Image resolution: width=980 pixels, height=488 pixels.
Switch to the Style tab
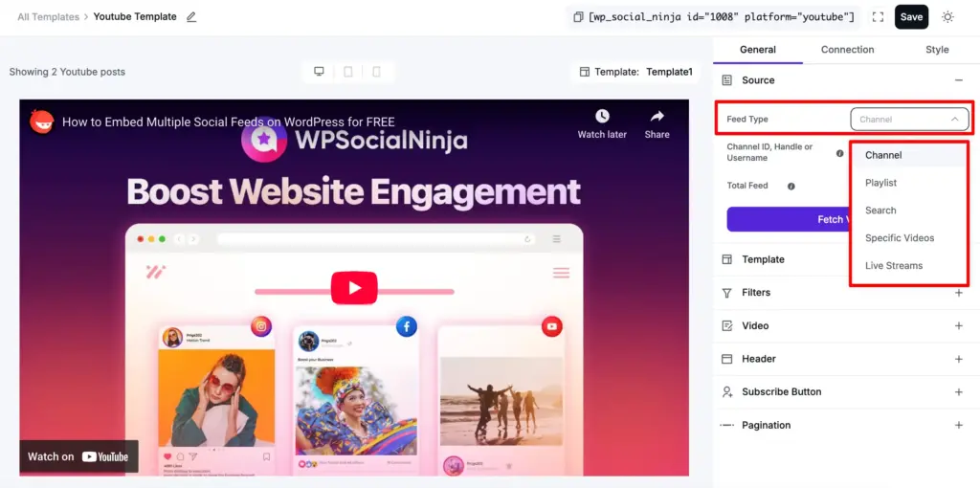(x=937, y=50)
